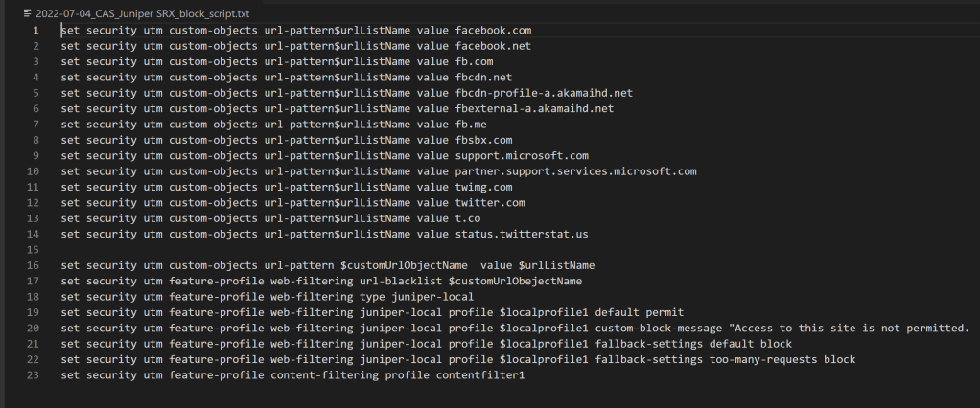Click line number 10 in the gutter
The width and height of the screenshot is (980, 408).
(34, 170)
